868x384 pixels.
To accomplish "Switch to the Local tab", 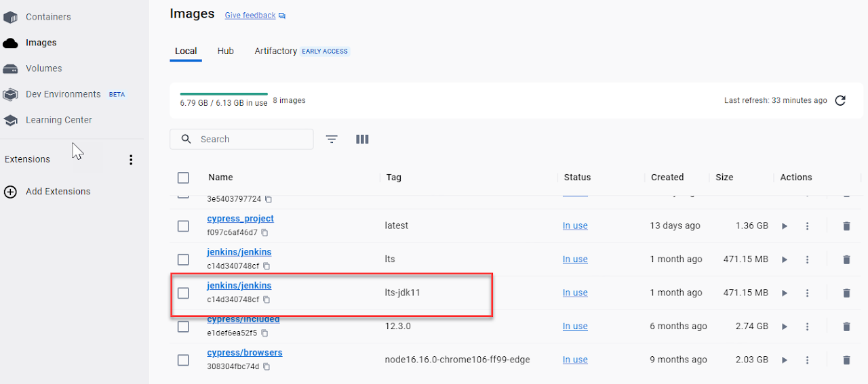I will click(x=186, y=51).
